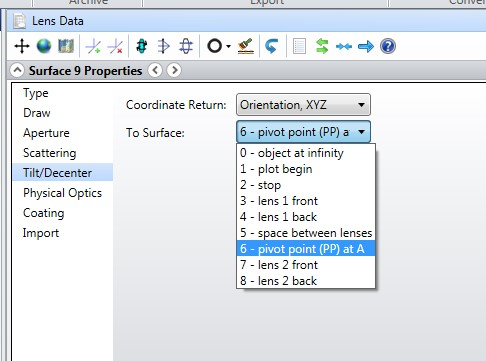The height and width of the screenshot is (361, 486).
Task: Click the grey document page icon
Action: 299,46
